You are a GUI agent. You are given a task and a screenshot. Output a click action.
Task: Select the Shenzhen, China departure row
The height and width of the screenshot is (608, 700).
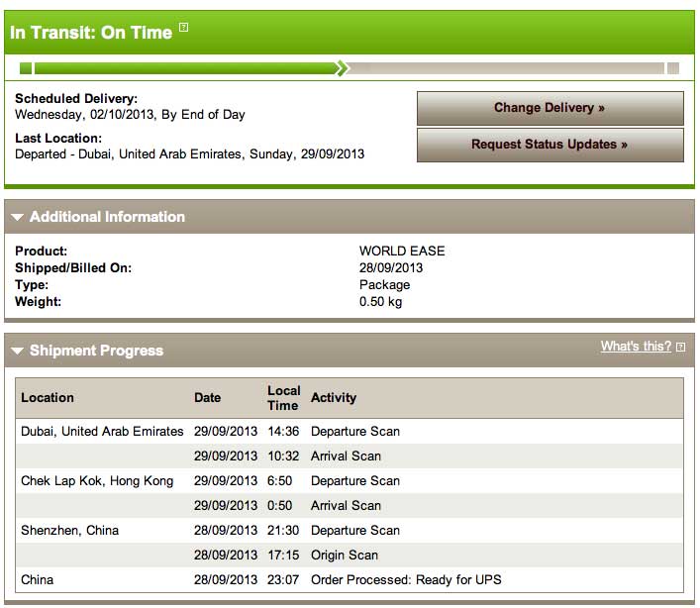[x=350, y=531]
